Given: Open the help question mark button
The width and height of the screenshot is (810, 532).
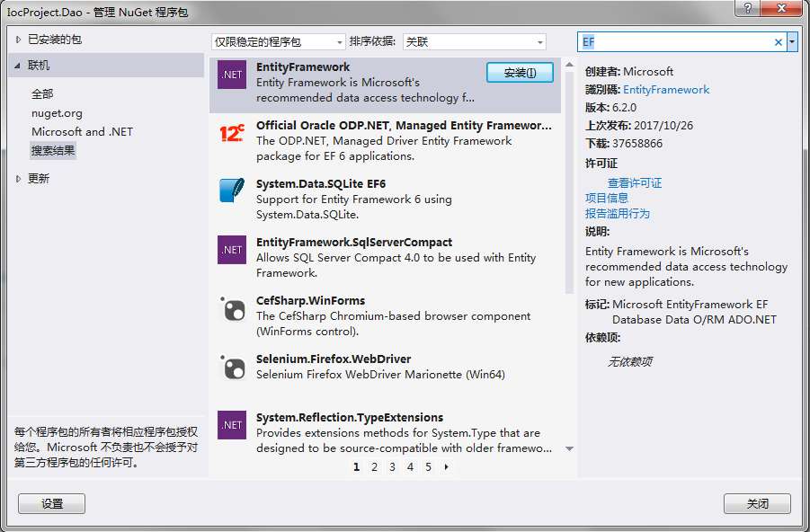Looking at the screenshot, I should point(747,8).
